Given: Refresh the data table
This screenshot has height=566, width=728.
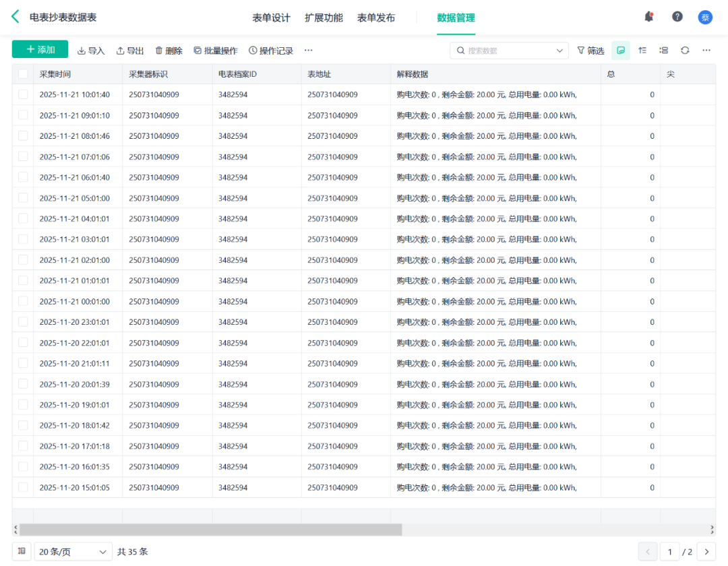Looking at the screenshot, I should (685, 50).
